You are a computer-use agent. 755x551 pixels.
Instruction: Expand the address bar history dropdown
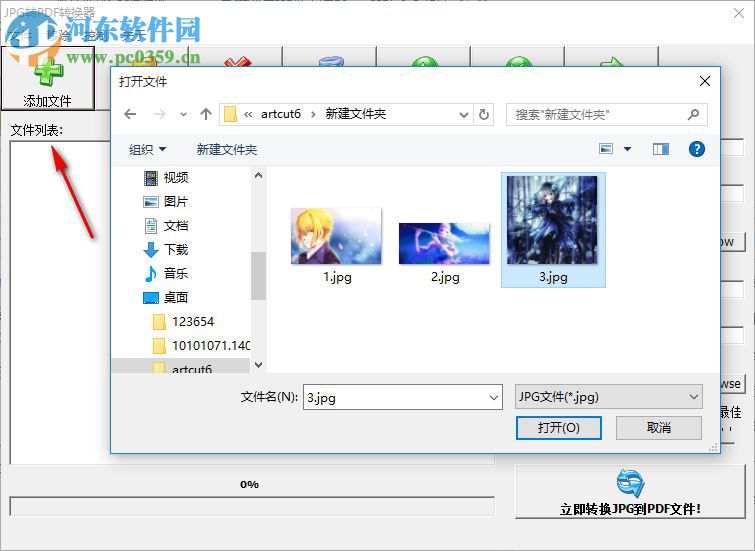(464, 115)
